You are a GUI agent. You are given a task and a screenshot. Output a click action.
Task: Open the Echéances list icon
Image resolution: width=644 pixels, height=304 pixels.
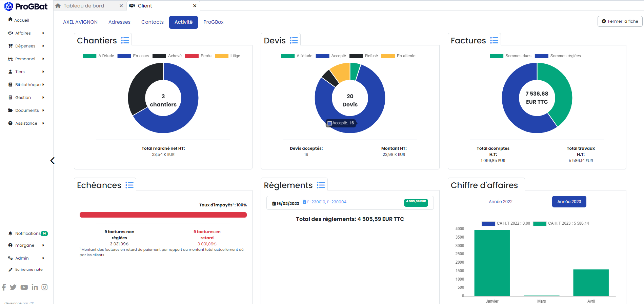[129, 185]
